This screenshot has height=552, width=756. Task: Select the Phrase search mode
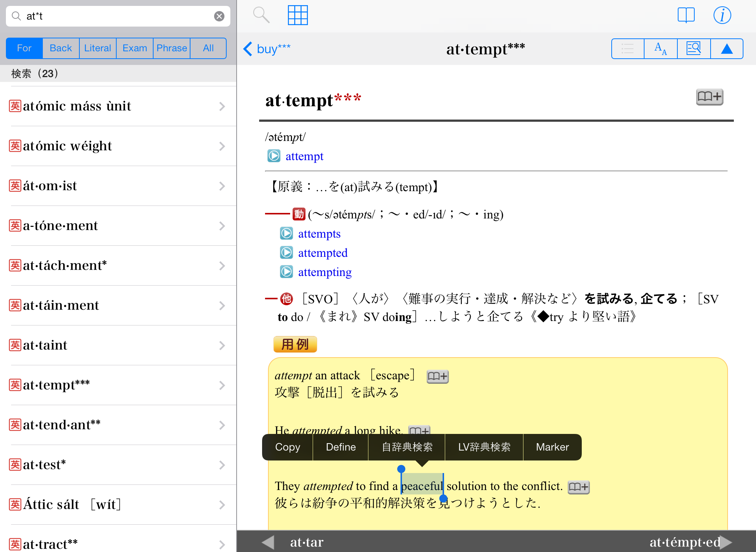[172, 48]
